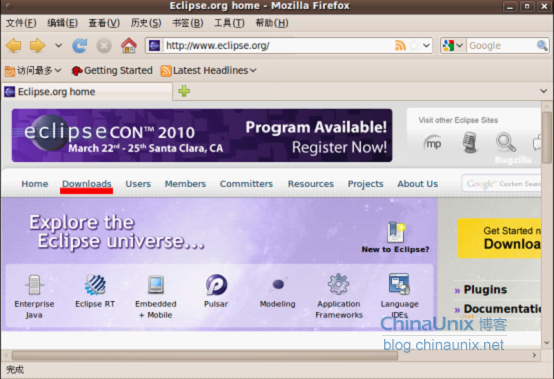554x379 pixels.
Task: Open the Bugzilla magnifier icon
Action: click(x=506, y=142)
